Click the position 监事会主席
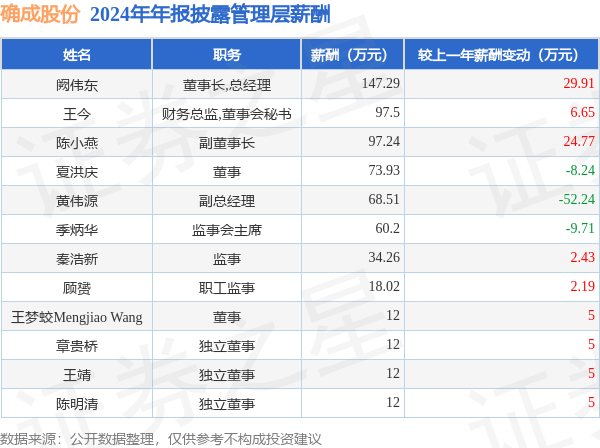The image size is (600, 448). tap(227, 230)
